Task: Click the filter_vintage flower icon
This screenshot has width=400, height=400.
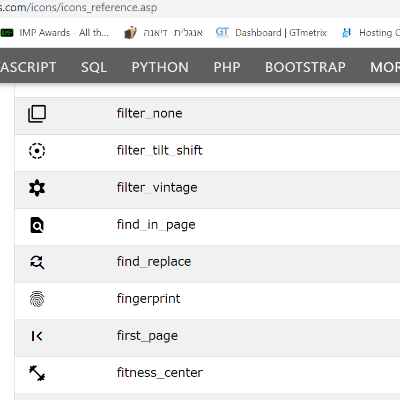Action: click(37, 188)
